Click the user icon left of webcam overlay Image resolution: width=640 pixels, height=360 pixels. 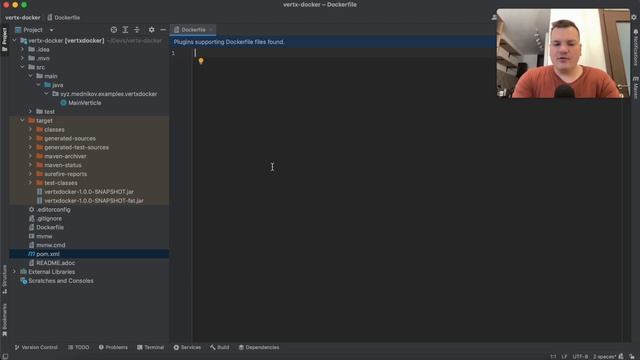click(494, 17)
